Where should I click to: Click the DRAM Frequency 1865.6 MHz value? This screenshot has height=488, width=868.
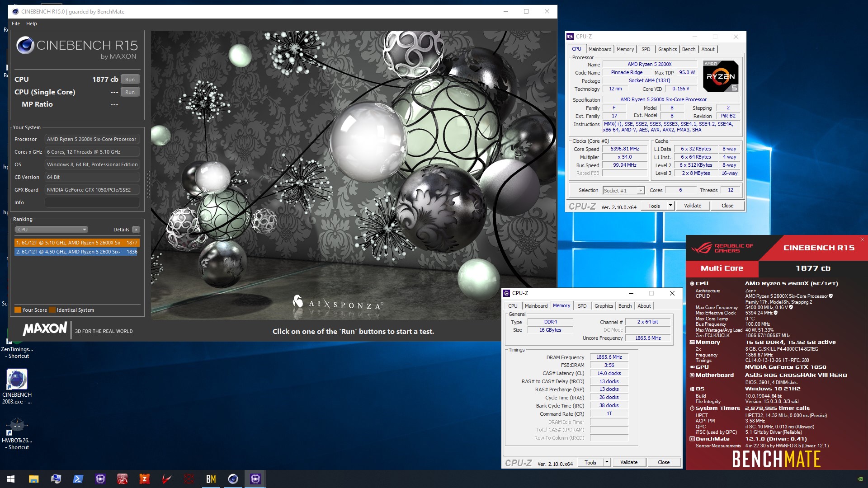(609, 357)
